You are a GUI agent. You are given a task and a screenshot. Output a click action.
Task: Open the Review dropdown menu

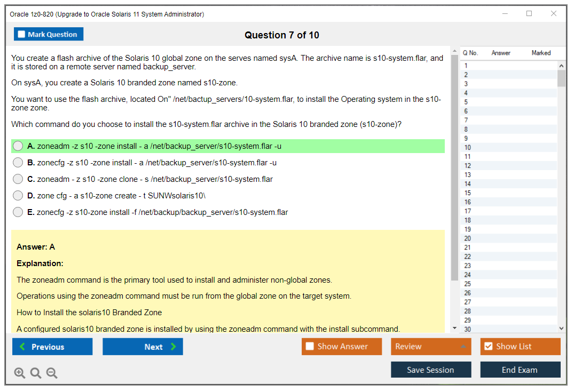(x=431, y=347)
